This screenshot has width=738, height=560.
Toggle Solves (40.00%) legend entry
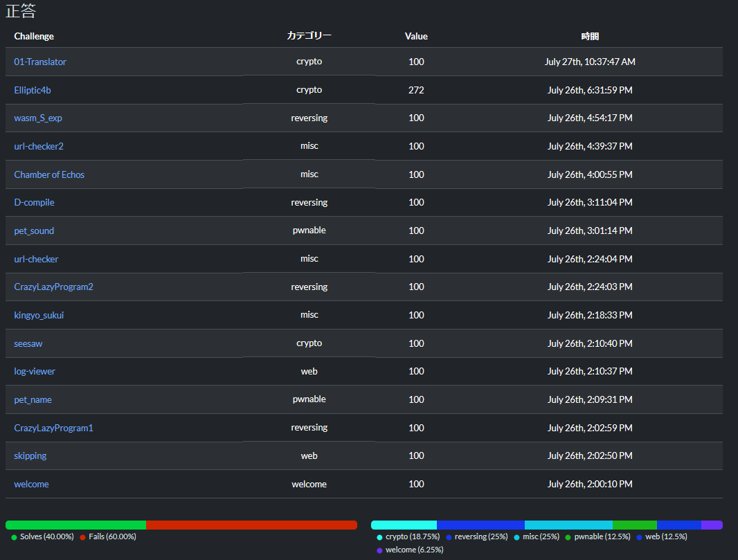tap(42, 537)
